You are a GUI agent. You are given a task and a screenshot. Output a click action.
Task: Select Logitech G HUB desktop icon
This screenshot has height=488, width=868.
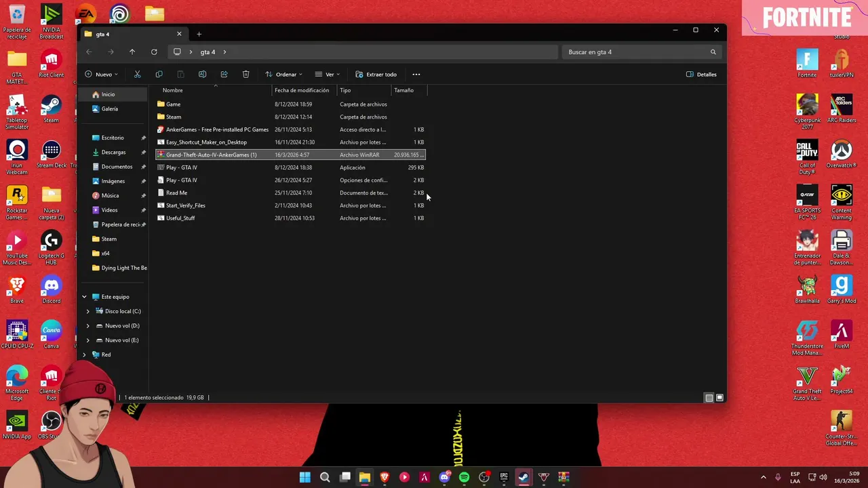click(52, 247)
